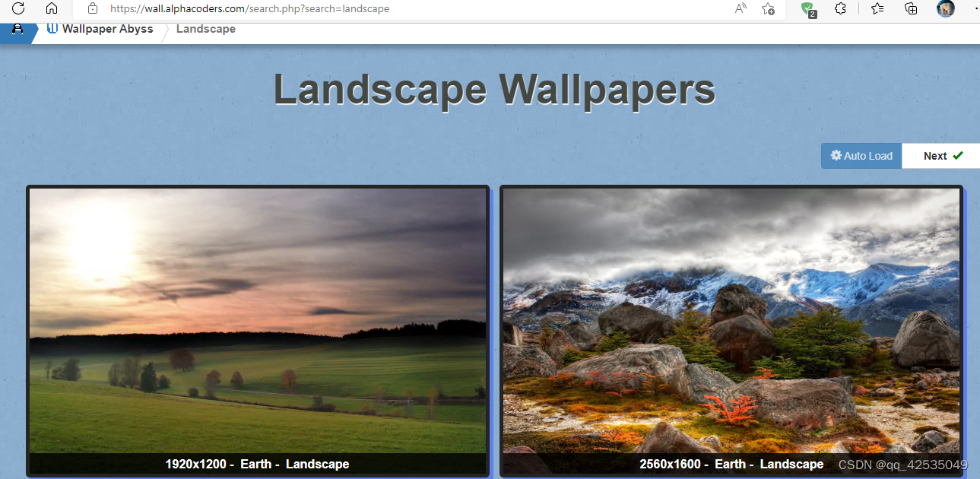Viewport: 980px width, 479px height.
Task: Click the Wallpaper Abyss site logo icon
Action: coord(51,28)
